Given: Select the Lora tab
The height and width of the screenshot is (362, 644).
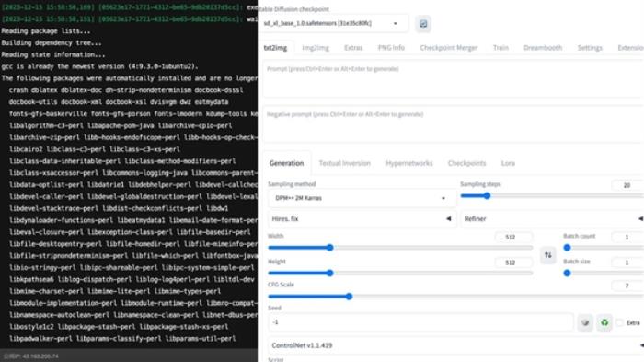Looking at the screenshot, I should click(508, 163).
